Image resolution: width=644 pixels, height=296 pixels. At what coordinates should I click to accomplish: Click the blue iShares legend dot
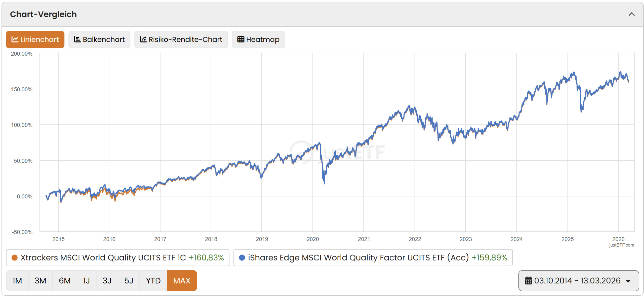(x=242, y=257)
